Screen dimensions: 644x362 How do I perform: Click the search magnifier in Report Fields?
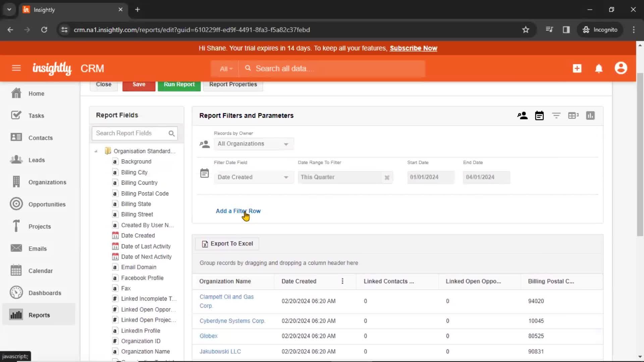click(171, 133)
